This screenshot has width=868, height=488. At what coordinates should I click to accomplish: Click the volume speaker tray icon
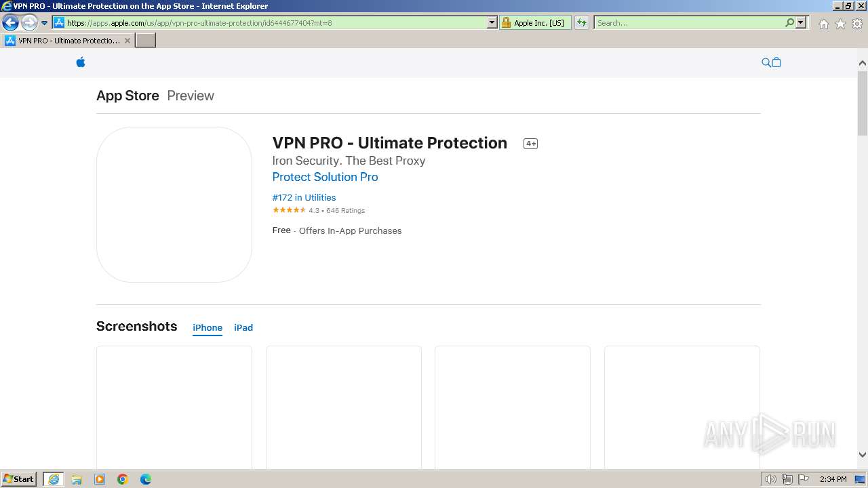pyautogui.click(x=770, y=479)
